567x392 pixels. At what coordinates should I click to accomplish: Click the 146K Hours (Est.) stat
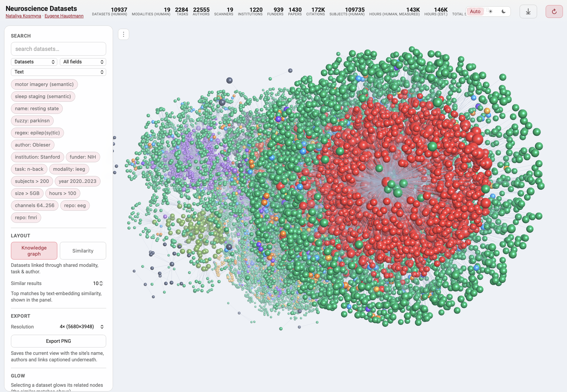coord(436,12)
